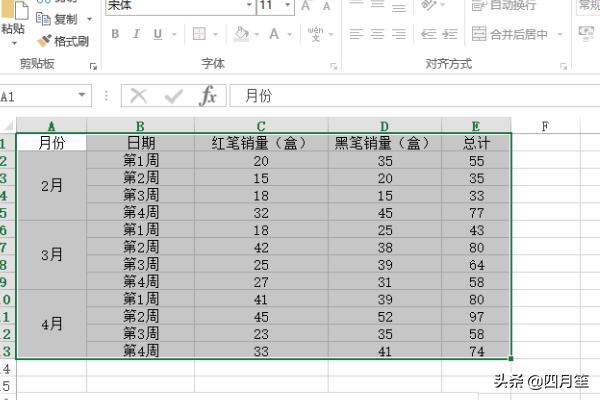This screenshot has height=400, width=600.
Task: Open the Clipboard group dialog launcher
Action: point(93,67)
